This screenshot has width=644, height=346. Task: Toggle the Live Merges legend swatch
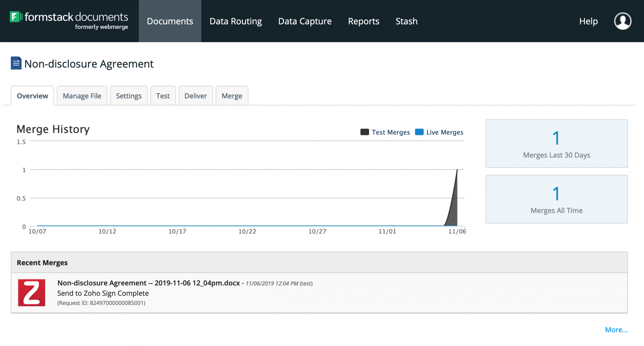tap(419, 132)
